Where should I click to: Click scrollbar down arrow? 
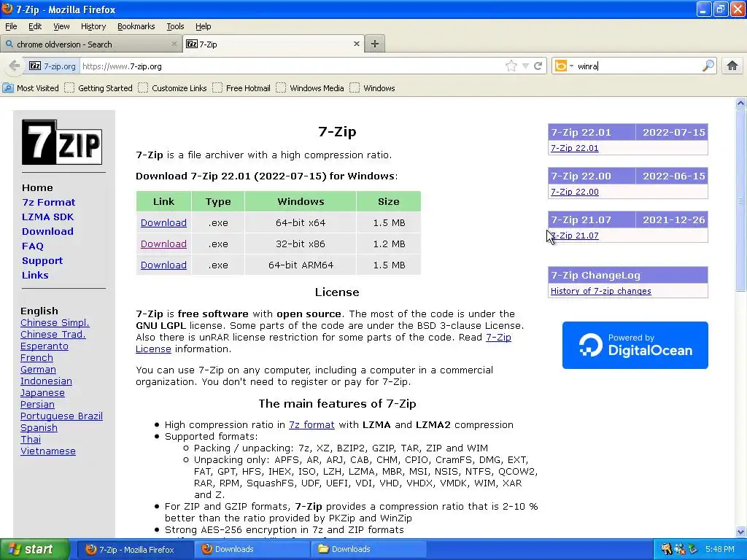click(740, 532)
